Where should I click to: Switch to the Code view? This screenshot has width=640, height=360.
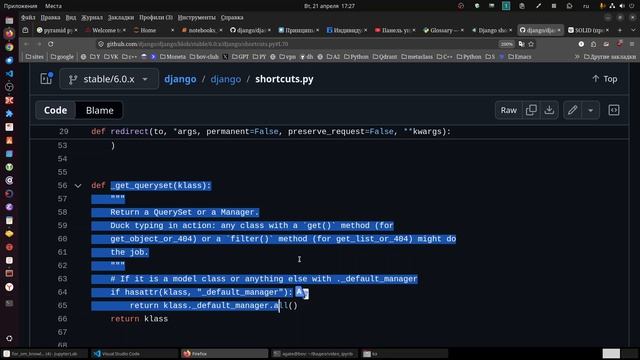(x=56, y=110)
